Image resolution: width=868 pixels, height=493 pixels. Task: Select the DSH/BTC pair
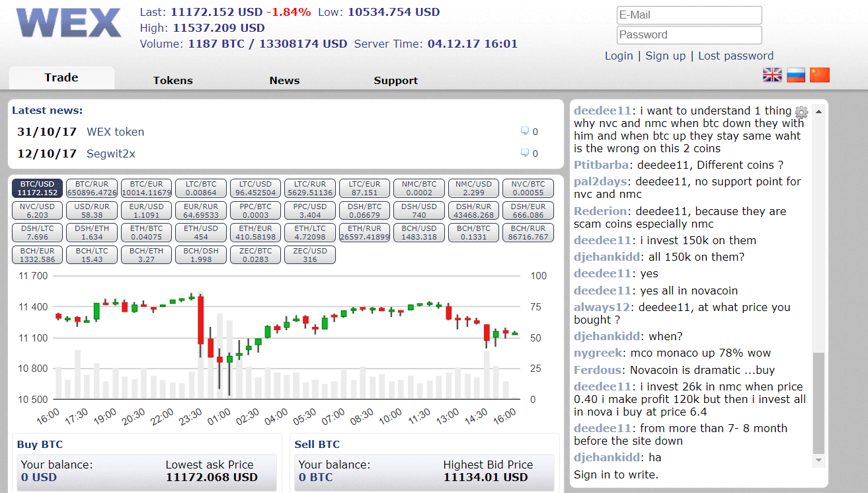[364, 210]
